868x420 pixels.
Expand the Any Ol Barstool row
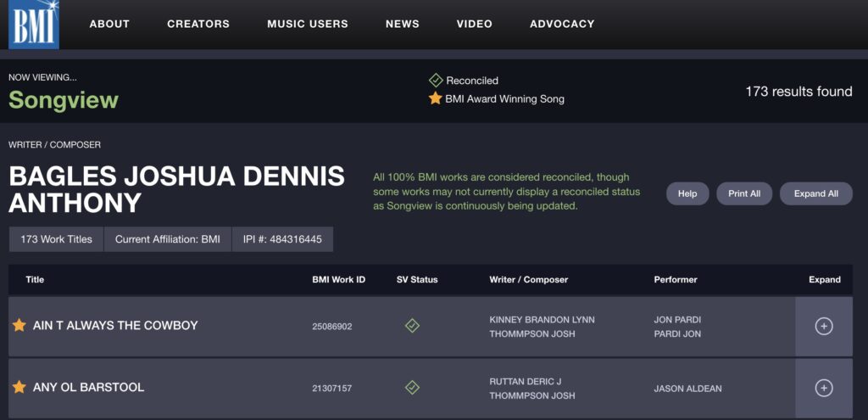click(x=824, y=389)
